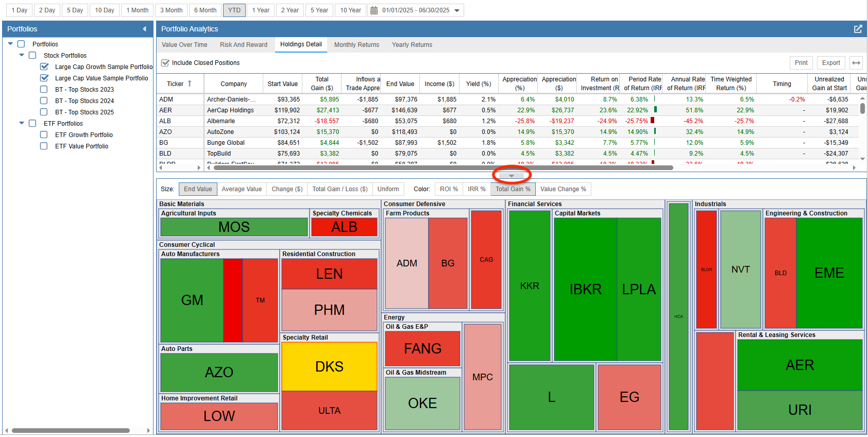The image size is (868, 437).
Task: Click the fit-columns width arrow button
Action: (856, 63)
